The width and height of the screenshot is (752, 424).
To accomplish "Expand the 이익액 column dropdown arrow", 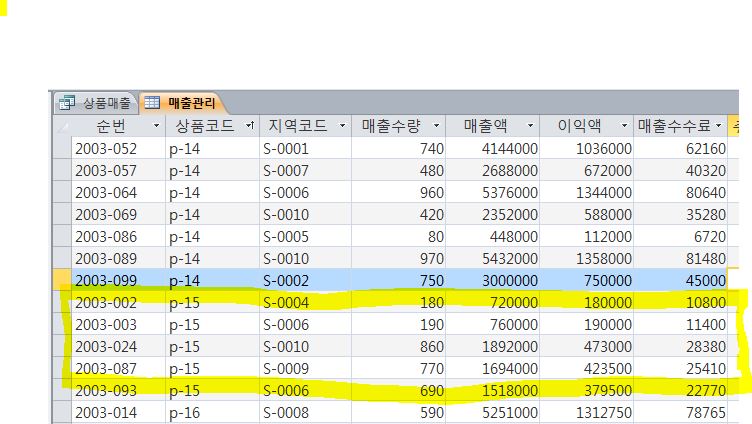I will tap(625, 126).
